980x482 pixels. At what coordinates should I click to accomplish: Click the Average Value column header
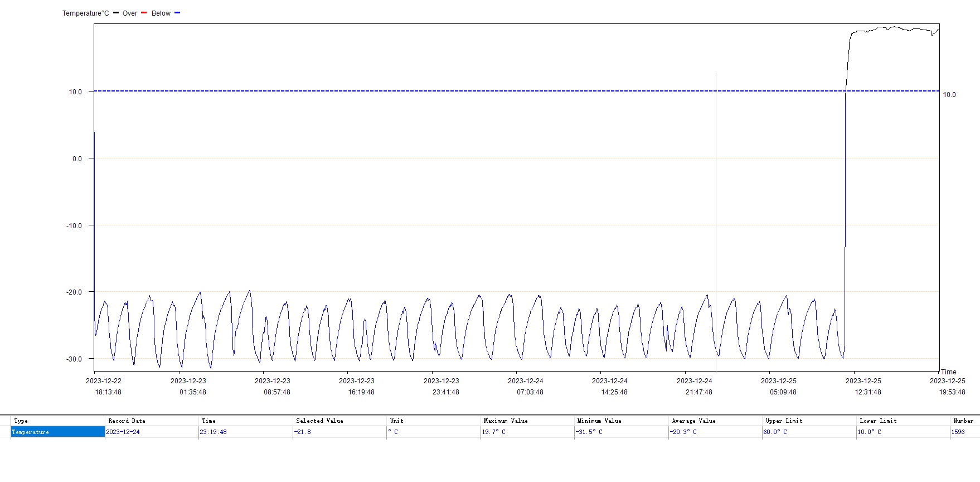(x=715, y=421)
